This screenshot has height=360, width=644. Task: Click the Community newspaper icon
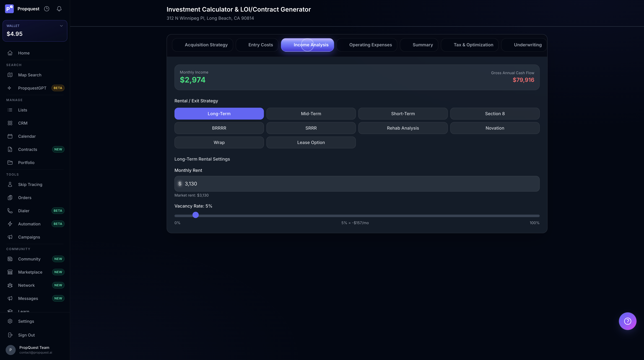click(10, 259)
